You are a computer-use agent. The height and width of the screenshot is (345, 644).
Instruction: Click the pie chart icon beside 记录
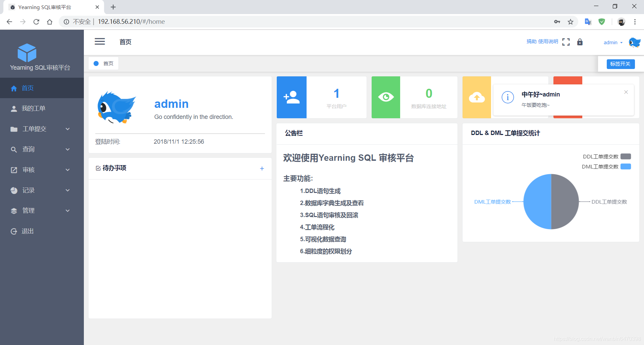pos(14,191)
